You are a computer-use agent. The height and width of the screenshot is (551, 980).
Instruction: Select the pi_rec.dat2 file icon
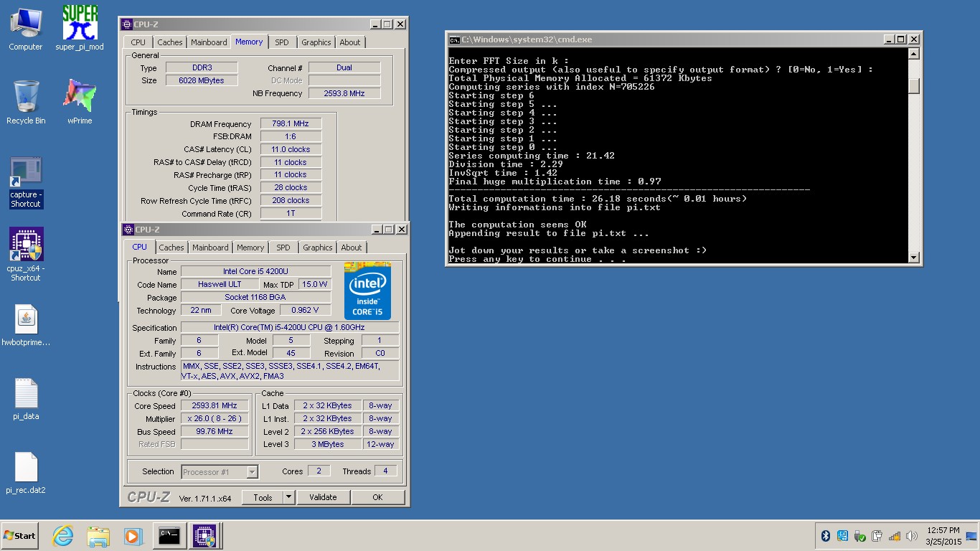click(x=26, y=474)
